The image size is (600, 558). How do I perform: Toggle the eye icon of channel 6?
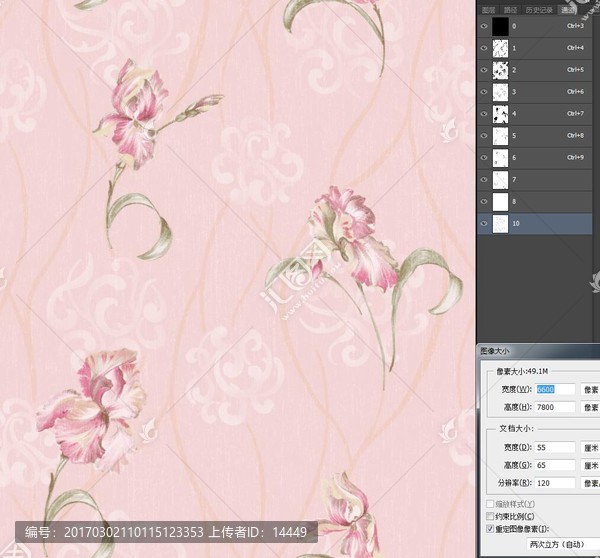tap(484, 158)
